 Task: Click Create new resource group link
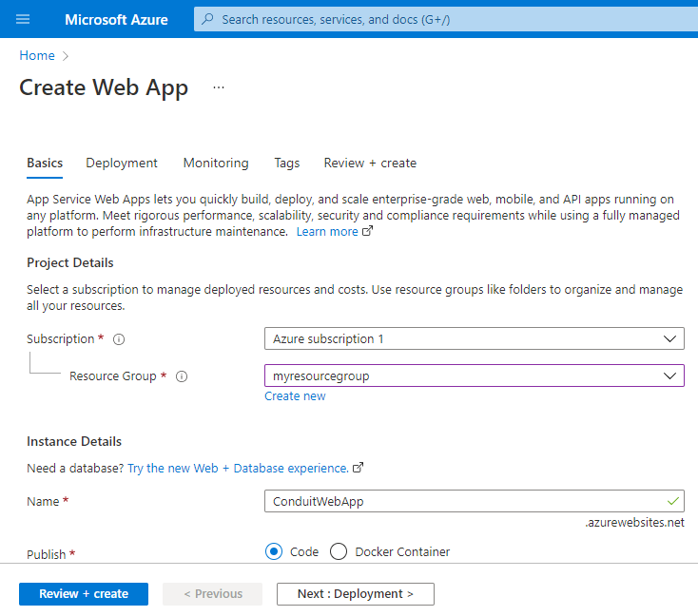pyautogui.click(x=295, y=396)
